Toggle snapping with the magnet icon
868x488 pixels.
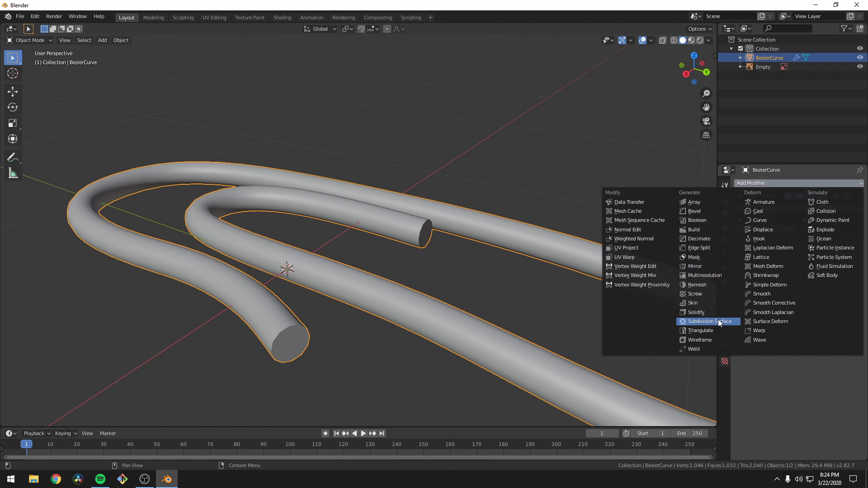361,28
